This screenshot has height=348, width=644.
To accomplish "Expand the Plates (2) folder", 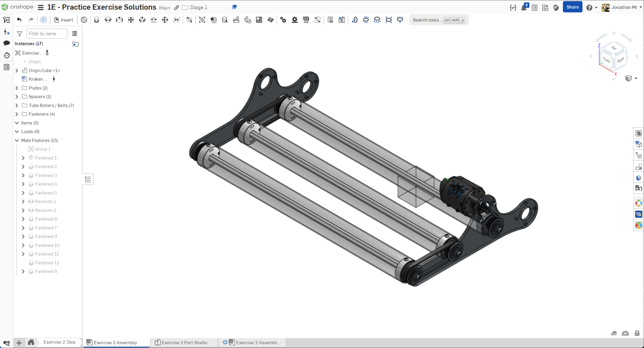I will (x=17, y=88).
